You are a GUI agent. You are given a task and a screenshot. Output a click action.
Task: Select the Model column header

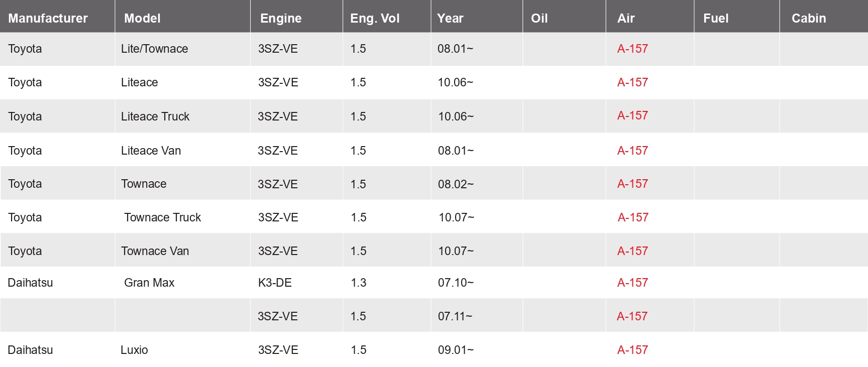pos(142,18)
